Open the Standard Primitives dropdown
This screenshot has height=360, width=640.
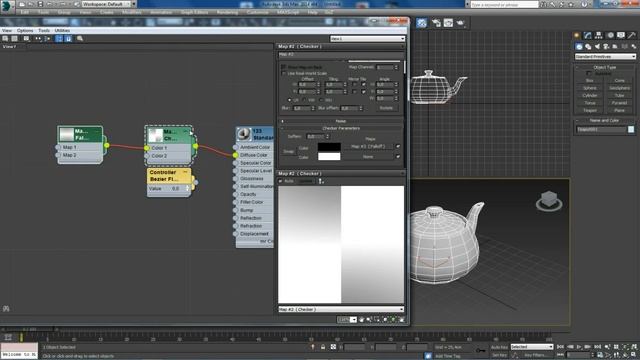[x=605, y=56]
